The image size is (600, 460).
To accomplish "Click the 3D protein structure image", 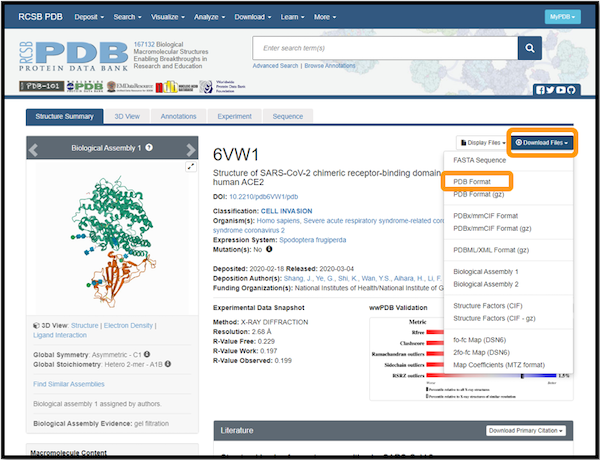I will [x=112, y=242].
